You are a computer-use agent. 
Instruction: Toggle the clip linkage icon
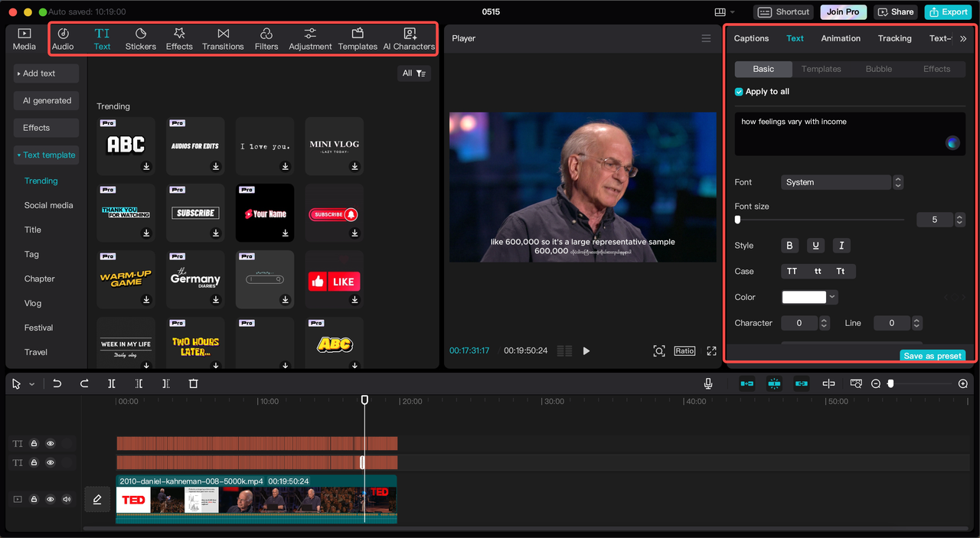(802, 383)
